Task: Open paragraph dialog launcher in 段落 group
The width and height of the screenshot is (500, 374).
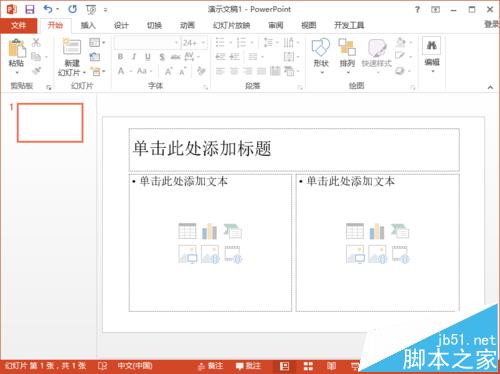Action: coord(300,87)
